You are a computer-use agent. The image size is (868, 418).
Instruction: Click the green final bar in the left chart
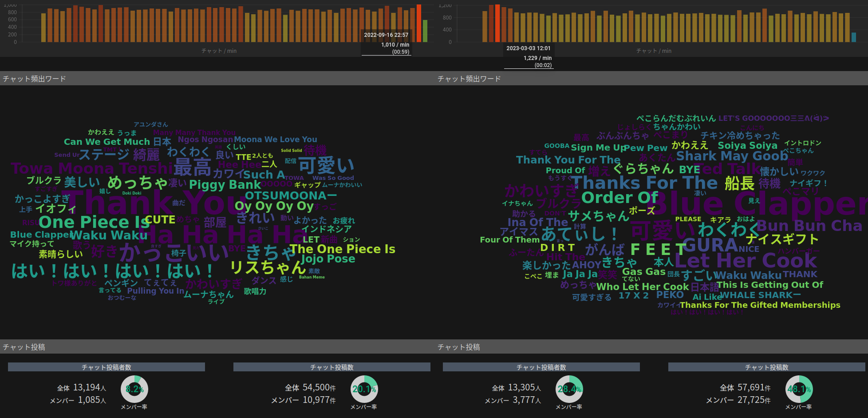425,31
